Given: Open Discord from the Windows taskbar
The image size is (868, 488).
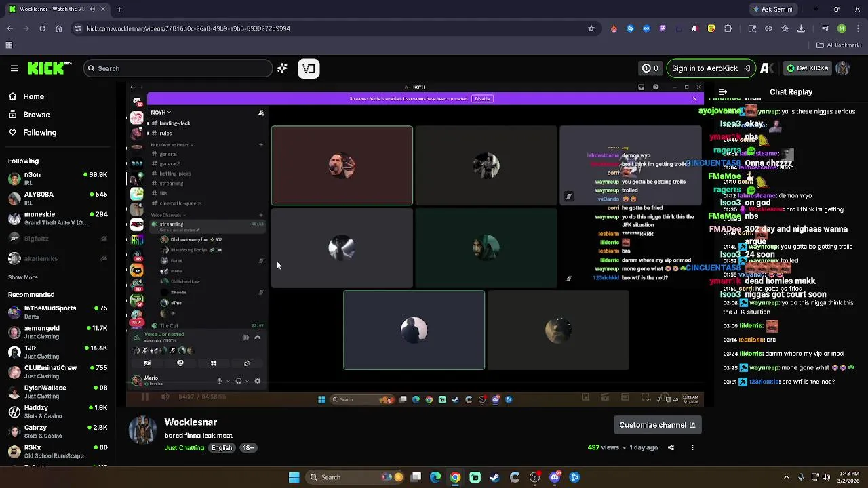Looking at the screenshot, I should [555, 477].
